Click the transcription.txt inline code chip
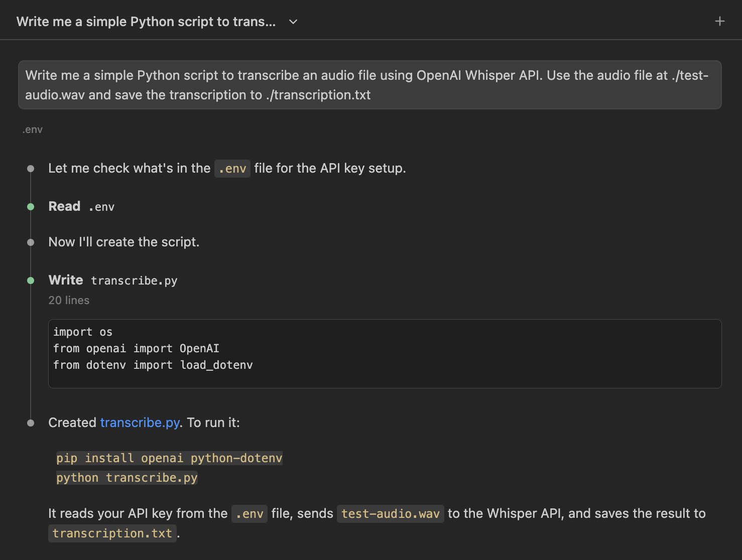Screen dimensions: 742x560 coord(112,533)
